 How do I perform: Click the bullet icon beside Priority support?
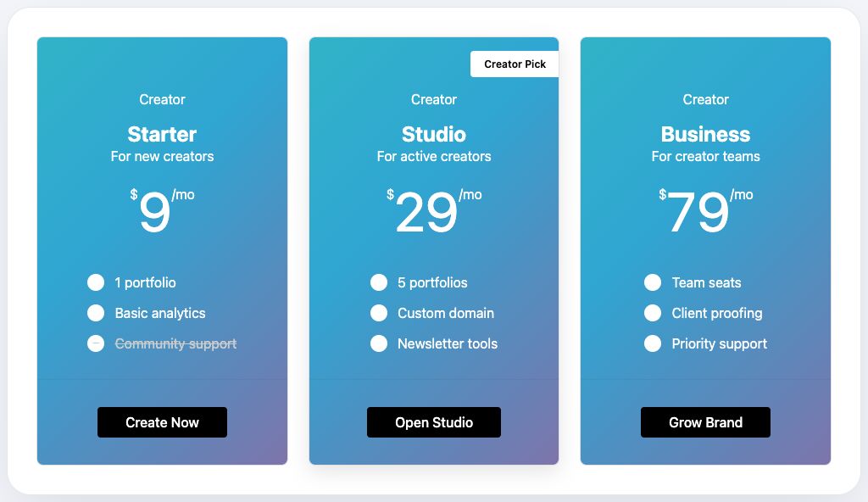(x=653, y=343)
